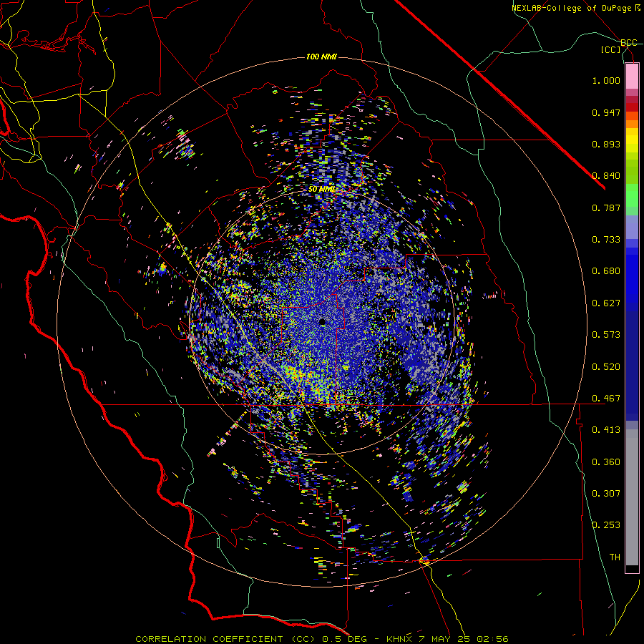The image size is (644, 644).
Task: Select the 0.520 color scale value
Action: click(x=606, y=367)
